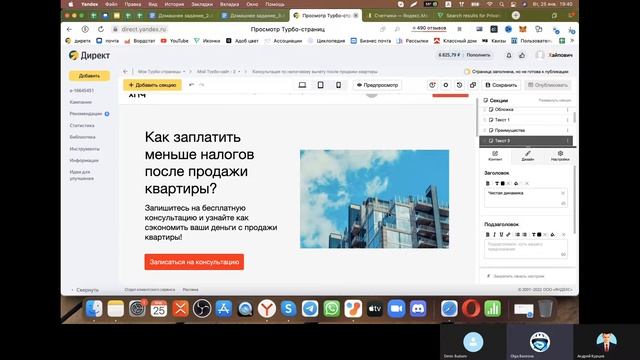Screen dimensions: 640x360
Task: Pick text color in Подзаголовок toolbar
Action: pyautogui.click(x=536, y=234)
